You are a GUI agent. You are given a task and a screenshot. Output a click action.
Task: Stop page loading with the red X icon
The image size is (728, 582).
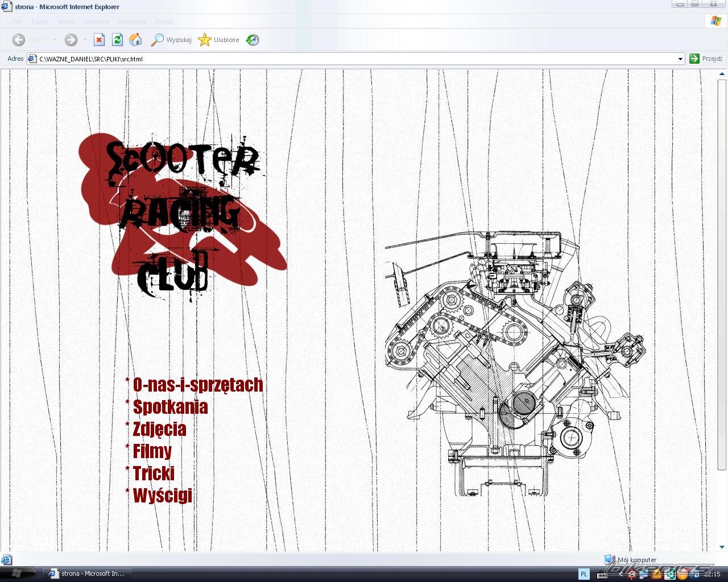99,40
